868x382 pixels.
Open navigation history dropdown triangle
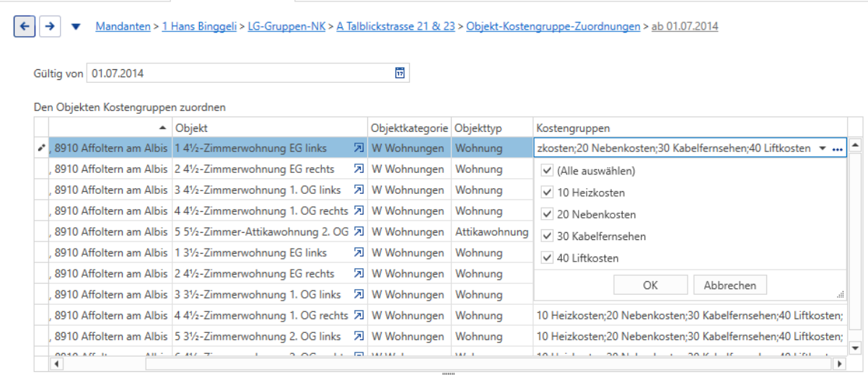click(x=76, y=27)
